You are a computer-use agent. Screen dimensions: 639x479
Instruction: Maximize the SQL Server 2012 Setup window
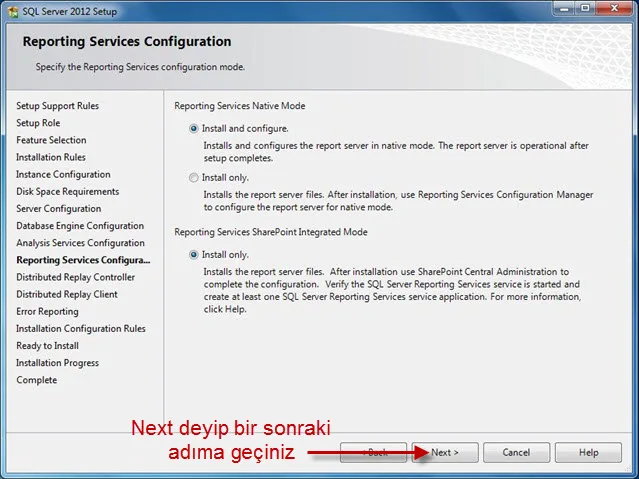click(x=585, y=9)
